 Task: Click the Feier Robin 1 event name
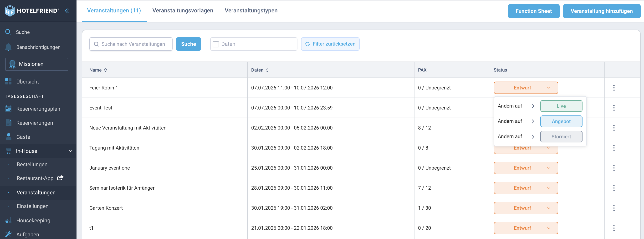click(x=103, y=88)
